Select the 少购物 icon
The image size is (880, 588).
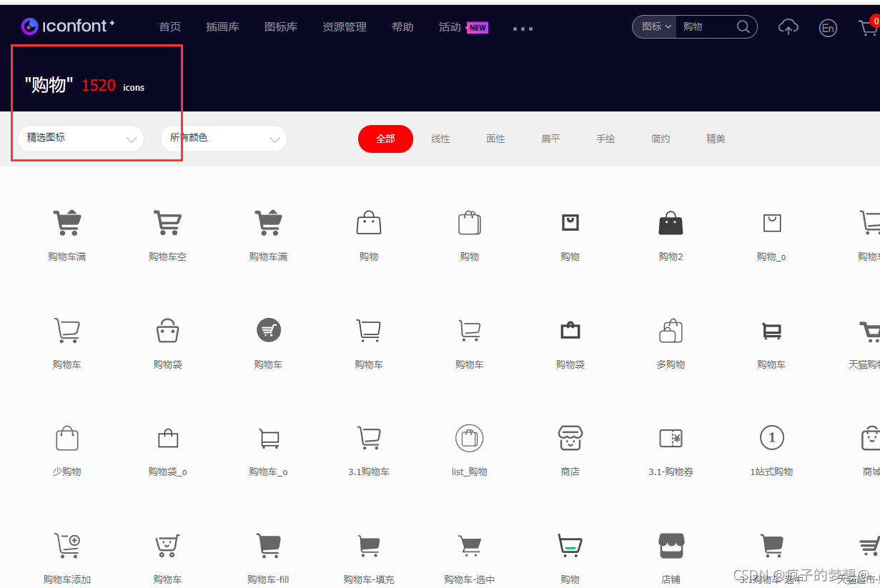click(66, 438)
